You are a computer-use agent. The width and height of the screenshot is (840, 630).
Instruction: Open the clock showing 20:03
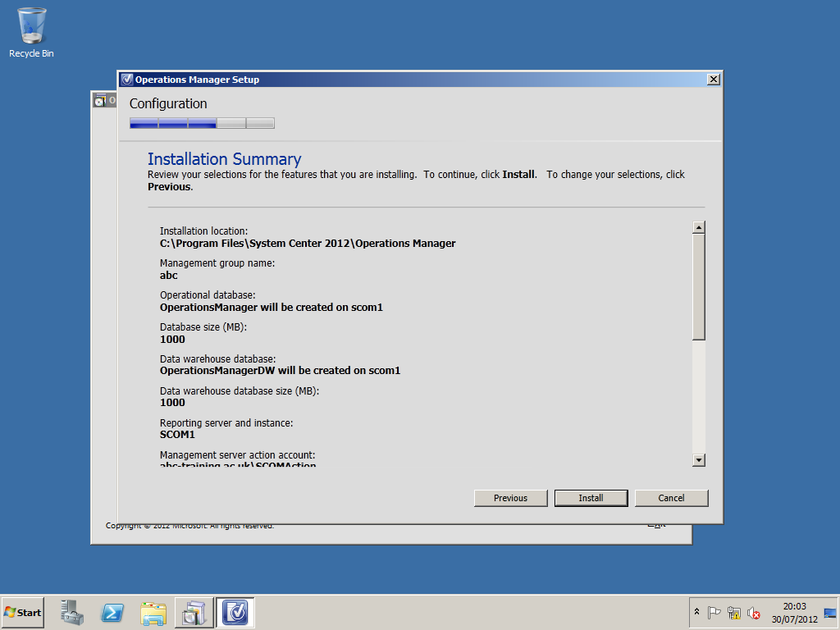[794, 612]
